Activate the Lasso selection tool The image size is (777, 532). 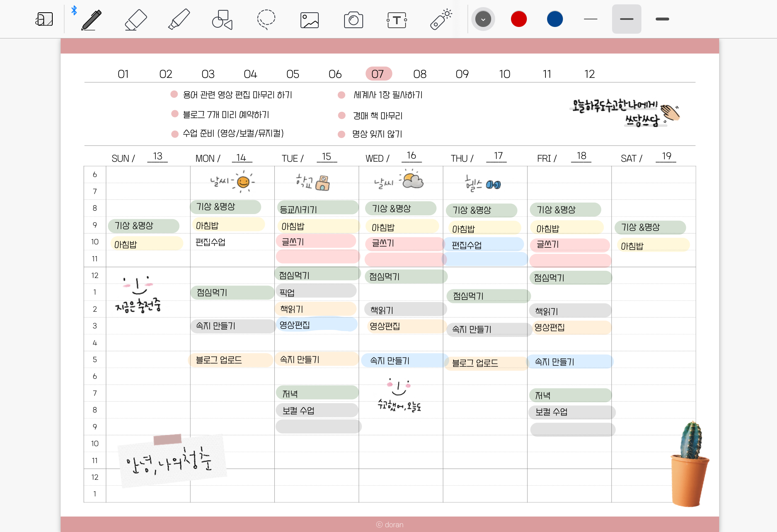(x=266, y=19)
